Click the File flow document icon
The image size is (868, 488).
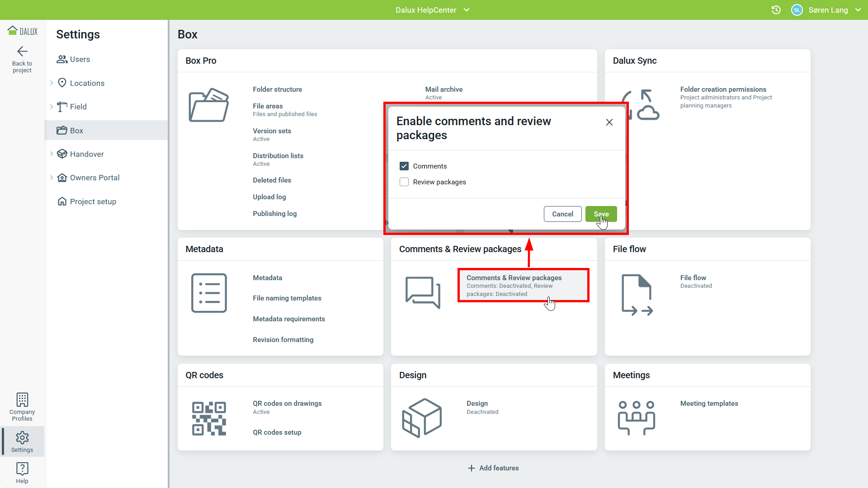click(x=637, y=295)
